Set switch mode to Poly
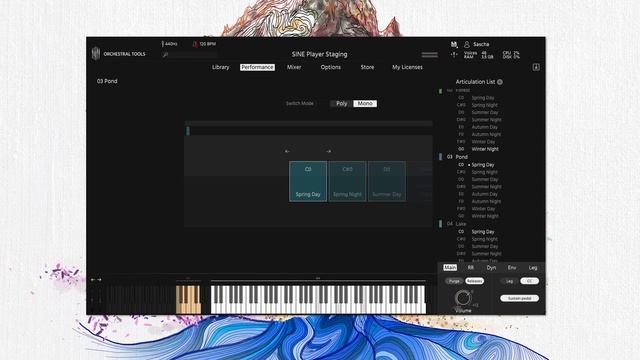Image resolution: width=640 pixels, height=360 pixels. (x=342, y=104)
